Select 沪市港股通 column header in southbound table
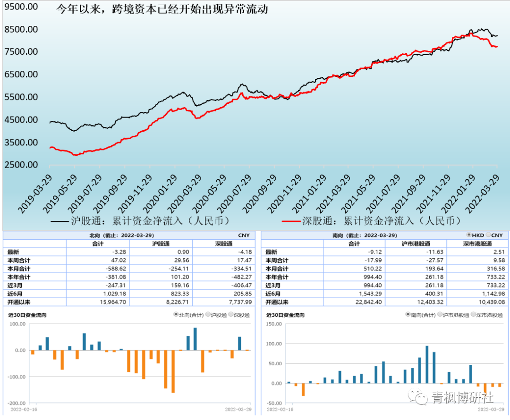Screen dimensions: 510x420 click(416, 244)
